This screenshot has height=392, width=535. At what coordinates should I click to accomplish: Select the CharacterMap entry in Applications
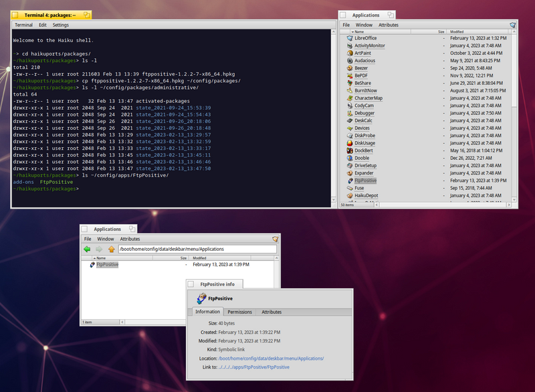[x=368, y=98]
